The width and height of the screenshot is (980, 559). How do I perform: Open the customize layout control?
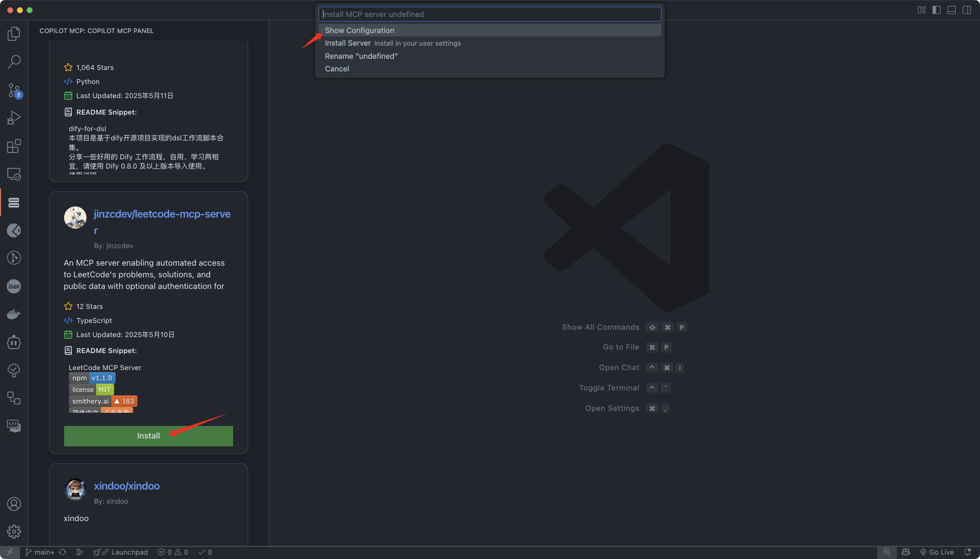pyautogui.click(x=922, y=10)
